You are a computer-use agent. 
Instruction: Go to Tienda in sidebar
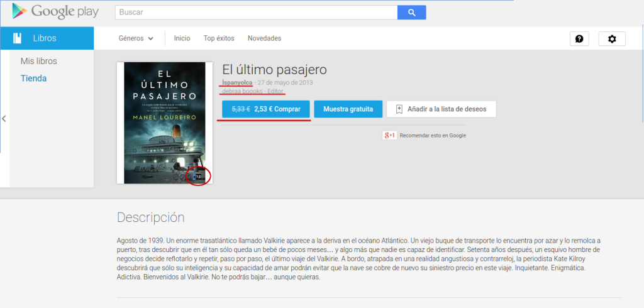34,79
